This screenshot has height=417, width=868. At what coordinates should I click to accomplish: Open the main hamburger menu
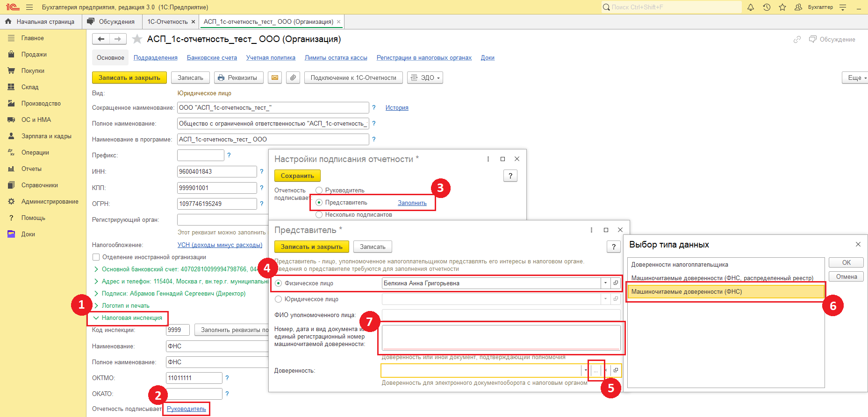point(29,7)
